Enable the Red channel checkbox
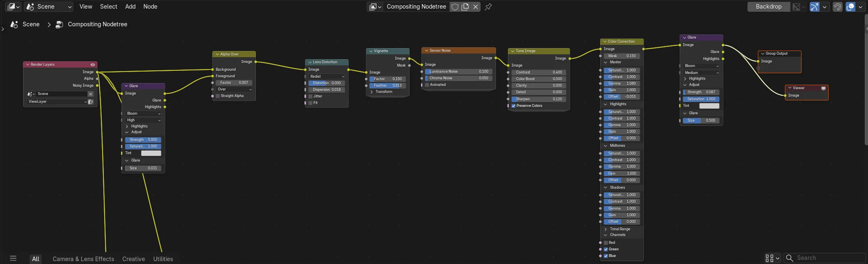 coord(606,243)
